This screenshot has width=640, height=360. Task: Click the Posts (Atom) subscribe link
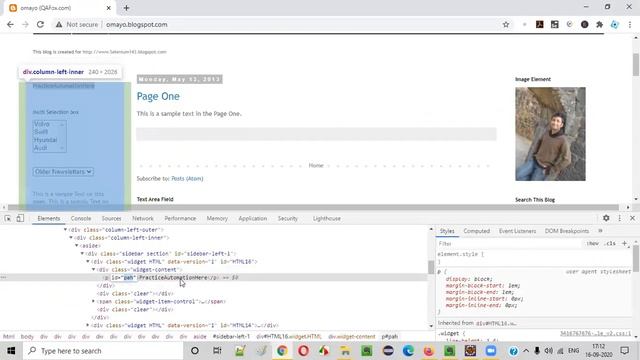pos(187,179)
